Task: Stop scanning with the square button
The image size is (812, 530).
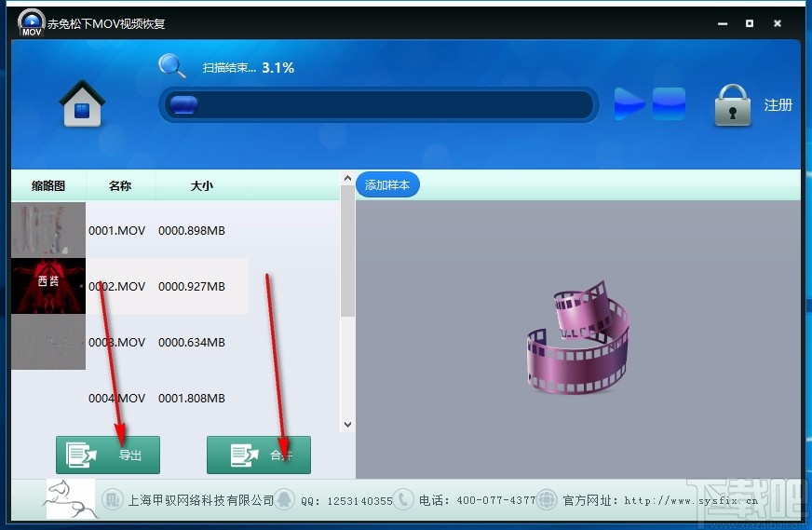Action: 669,103
